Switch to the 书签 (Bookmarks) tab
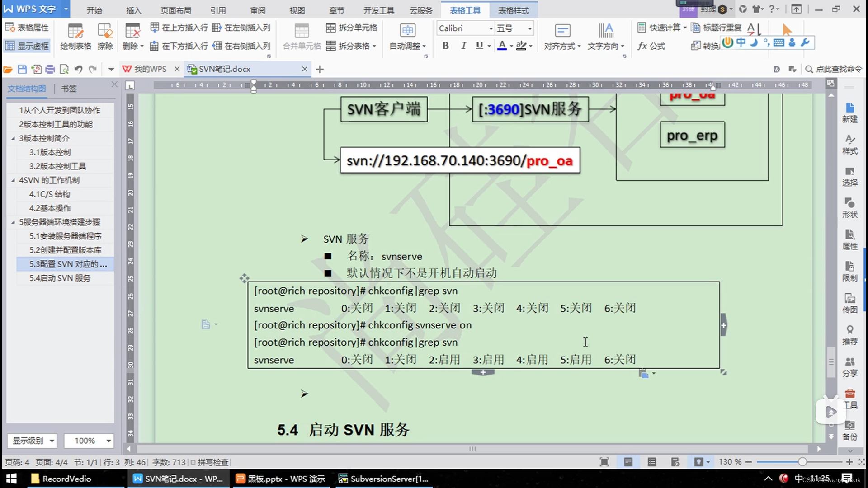Viewport: 868px width, 488px height. point(69,89)
